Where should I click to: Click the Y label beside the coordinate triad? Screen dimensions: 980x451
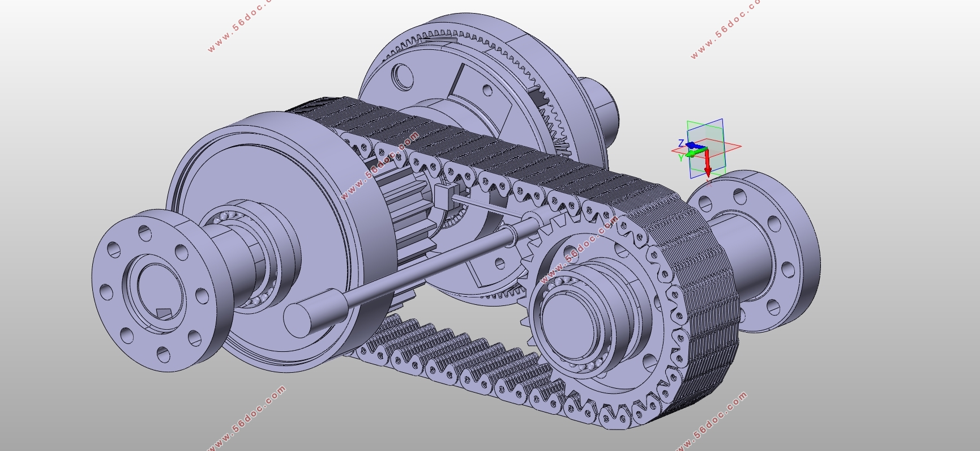(x=681, y=158)
